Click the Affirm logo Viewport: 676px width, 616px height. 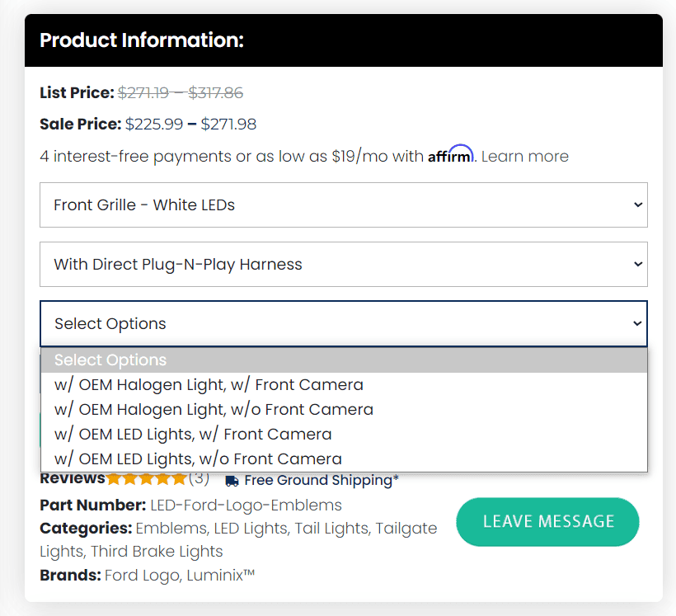pos(450,155)
